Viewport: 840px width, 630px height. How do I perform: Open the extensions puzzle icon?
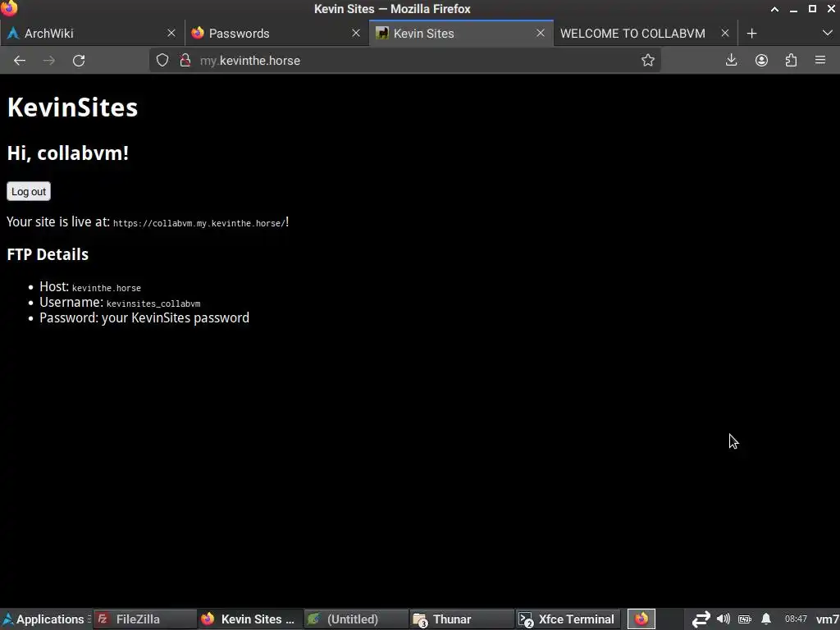pos(792,61)
